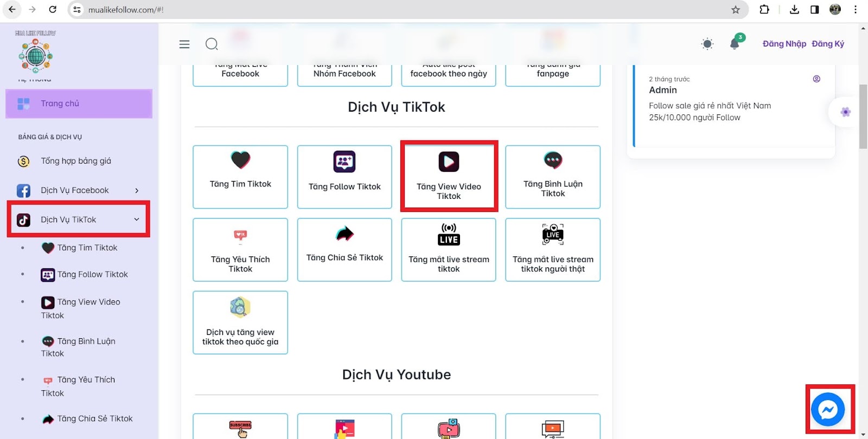Open Tăng Mắt Live Facebook card

click(240, 74)
